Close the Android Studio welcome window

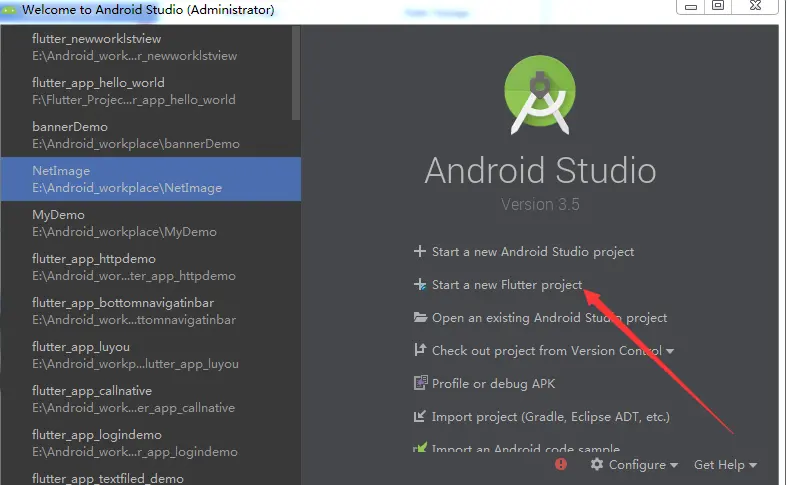click(x=755, y=6)
